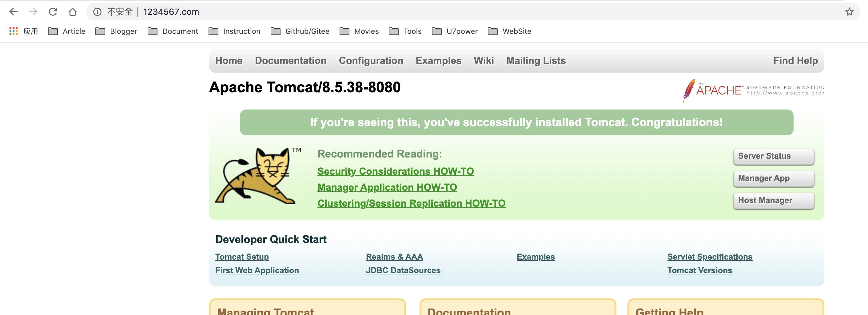Expand the U7power bookmark folder
868x315 pixels.
[x=455, y=31]
